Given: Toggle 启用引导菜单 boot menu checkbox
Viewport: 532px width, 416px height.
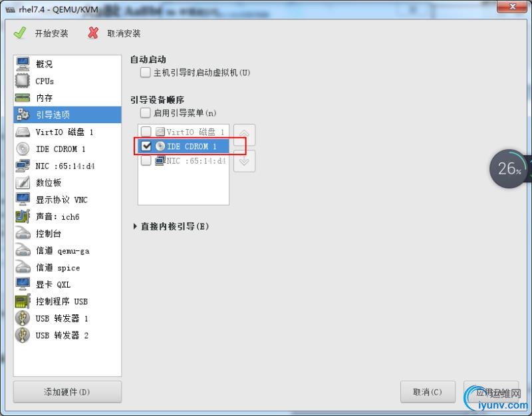Looking at the screenshot, I should tap(145, 112).
